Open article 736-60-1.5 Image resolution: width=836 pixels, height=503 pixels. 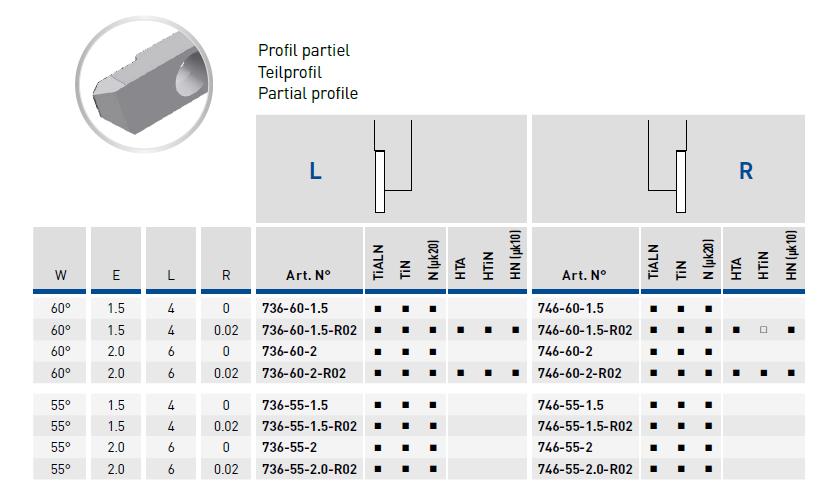pyautogui.click(x=295, y=308)
